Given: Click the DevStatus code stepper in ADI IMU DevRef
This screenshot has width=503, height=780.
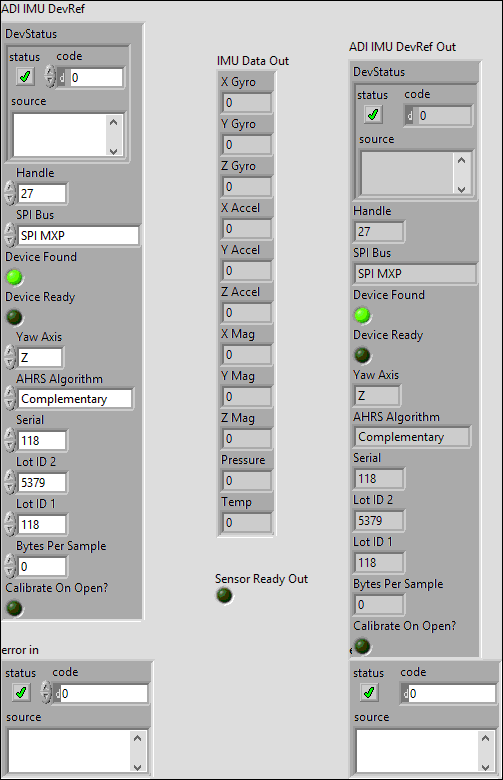Looking at the screenshot, I should pyautogui.click(x=50, y=77).
